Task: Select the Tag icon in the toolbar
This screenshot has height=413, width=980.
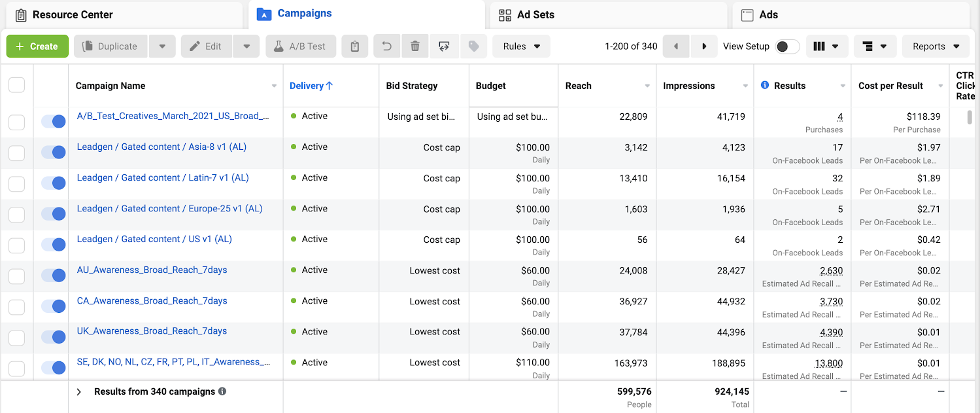Action: 473,46
